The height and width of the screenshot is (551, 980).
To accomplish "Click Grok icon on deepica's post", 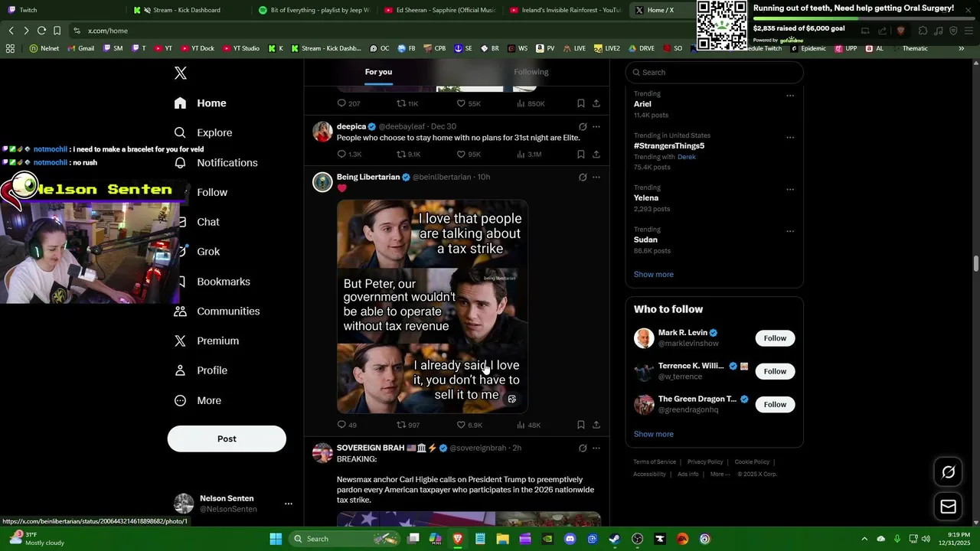I will pyautogui.click(x=583, y=127).
